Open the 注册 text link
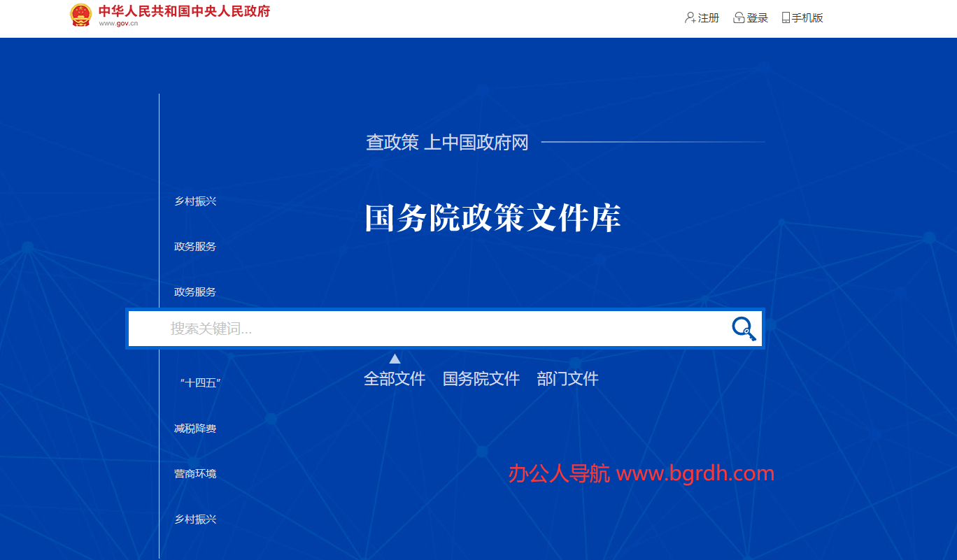This screenshot has height=560, width=957. pyautogui.click(x=709, y=18)
